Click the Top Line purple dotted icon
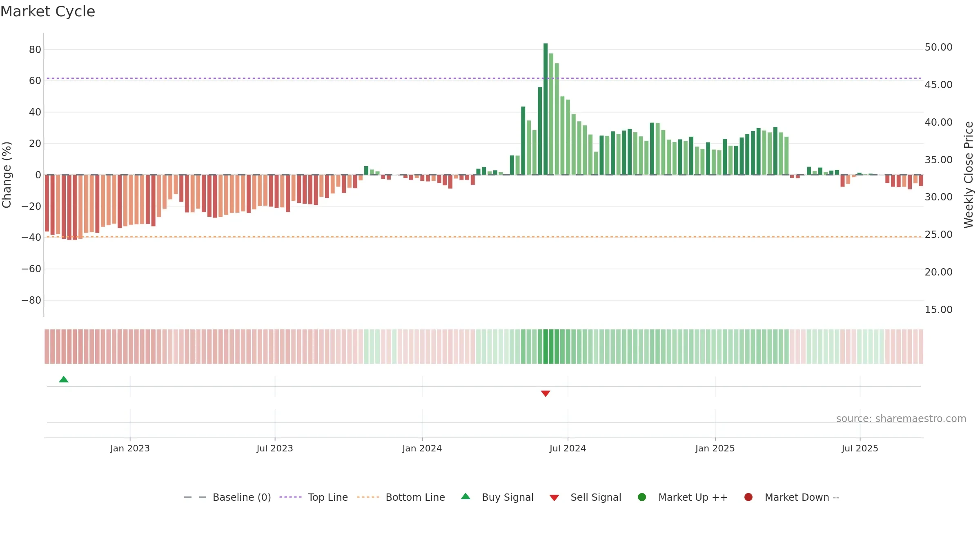This screenshot has height=551, width=980. point(290,497)
